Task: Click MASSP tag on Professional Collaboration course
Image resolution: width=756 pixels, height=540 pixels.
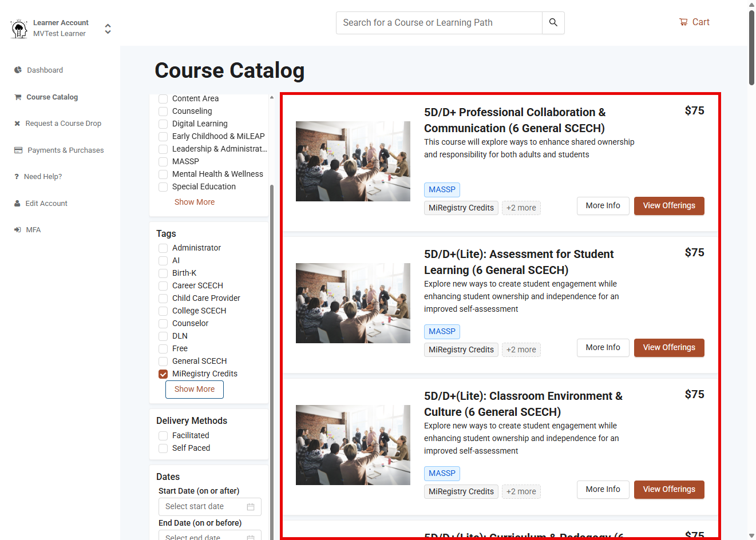Action: tap(442, 190)
